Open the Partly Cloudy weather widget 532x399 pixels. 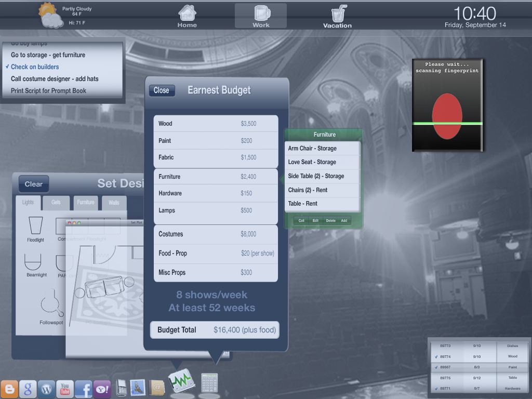click(x=64, y=16)
